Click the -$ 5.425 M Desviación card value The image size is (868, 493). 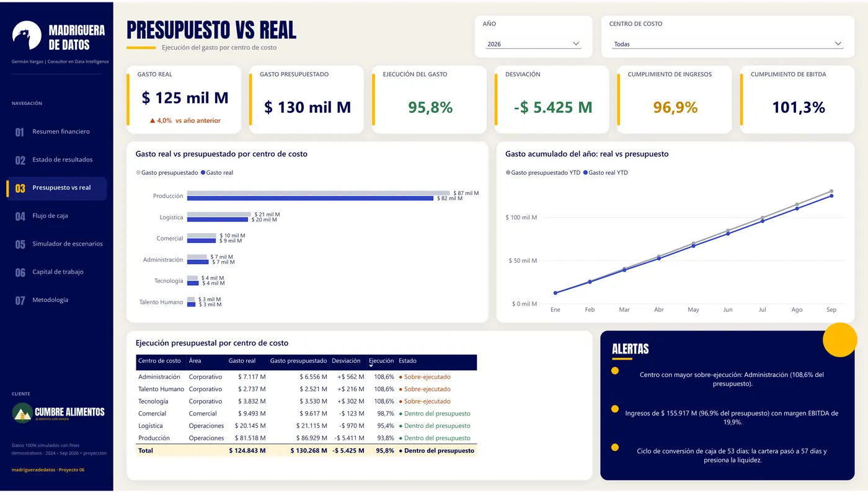tap(553, 107)
